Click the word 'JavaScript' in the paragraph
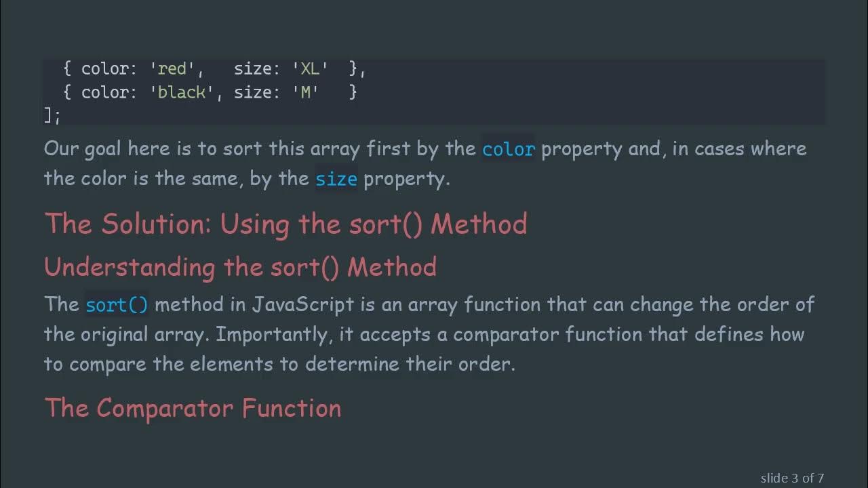 point(303,304)
